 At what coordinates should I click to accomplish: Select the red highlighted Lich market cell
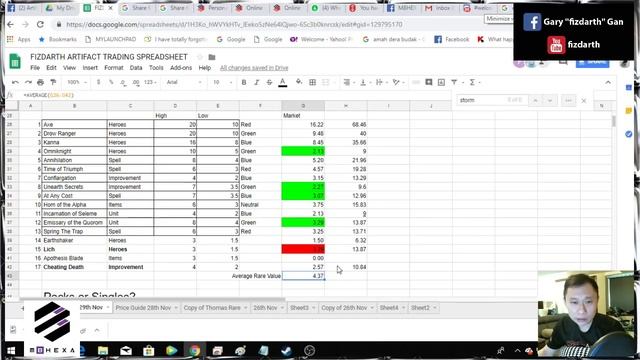click(x=303, y=249)
